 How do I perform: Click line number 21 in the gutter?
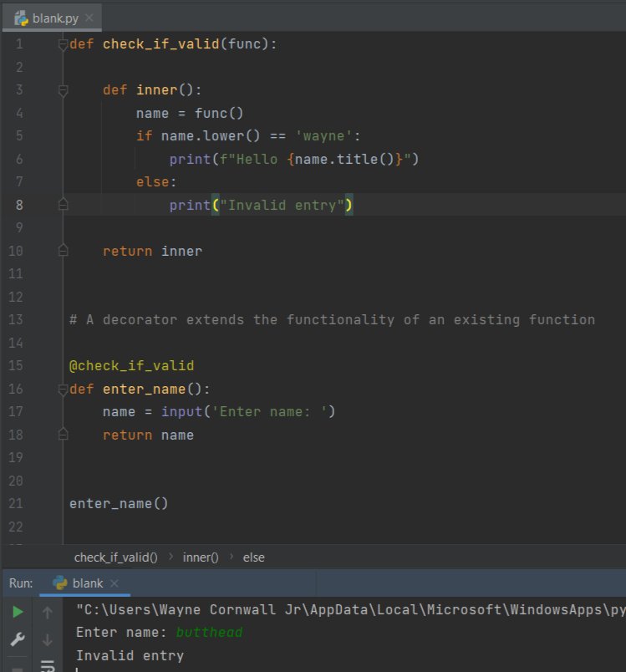[16, 503]
